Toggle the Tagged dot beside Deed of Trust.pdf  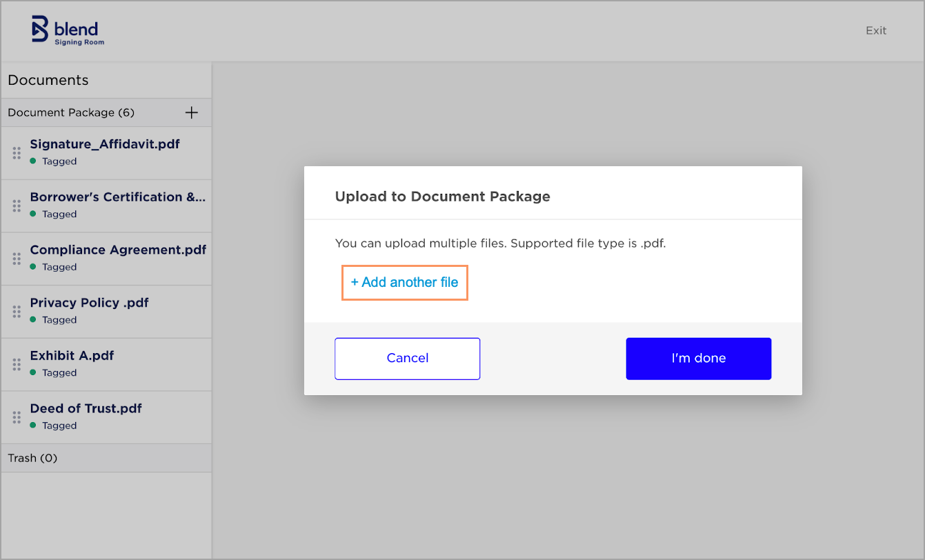coord(34,426)
